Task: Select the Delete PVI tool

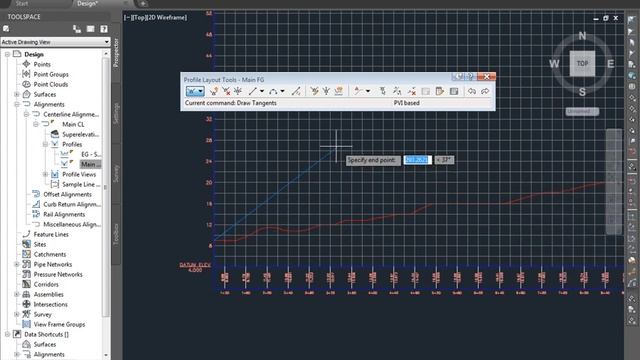Action: 226,91
